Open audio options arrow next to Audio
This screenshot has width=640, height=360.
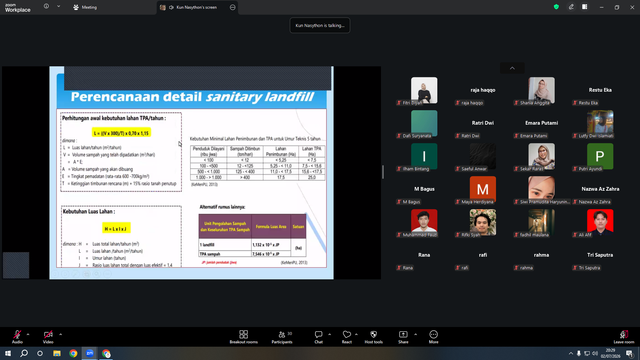28,334
